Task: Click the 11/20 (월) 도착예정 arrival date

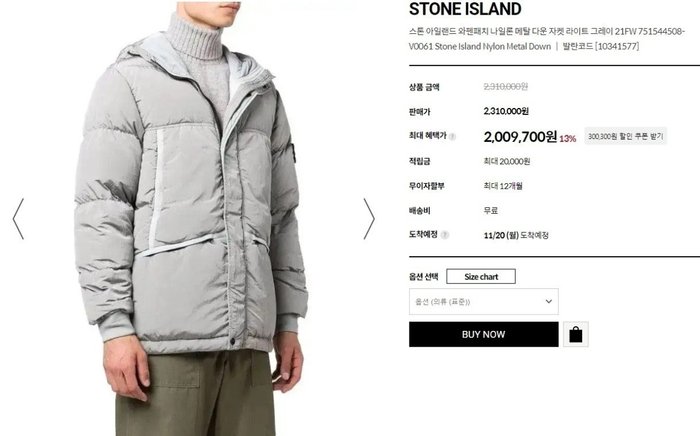Action: pyautogui.click(x=516, y=235)
